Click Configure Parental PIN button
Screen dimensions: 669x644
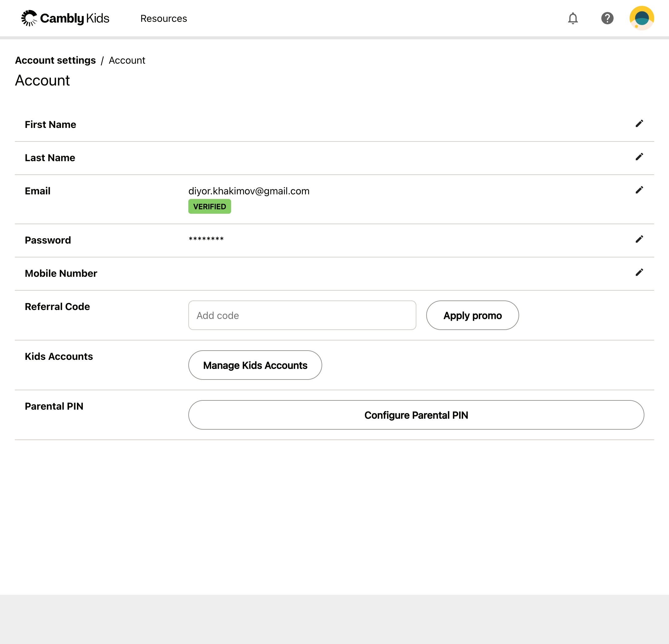click(x=416, y=415)
